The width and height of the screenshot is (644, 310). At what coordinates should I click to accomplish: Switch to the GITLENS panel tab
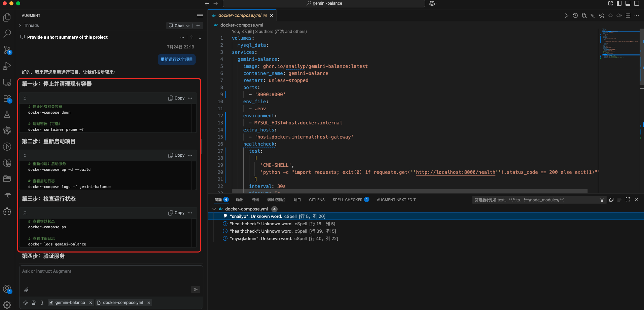tap(317, 200)
